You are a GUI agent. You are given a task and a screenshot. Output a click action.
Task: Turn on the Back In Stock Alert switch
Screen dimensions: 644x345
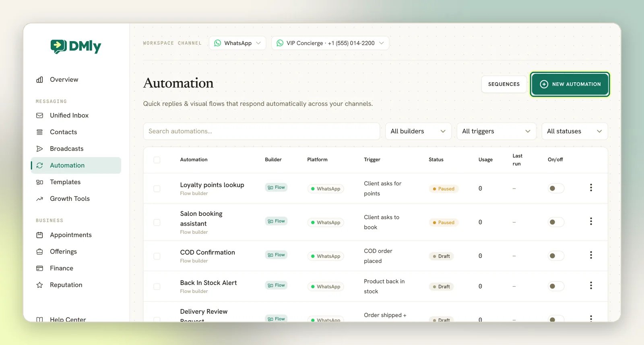tap(556, 286)
